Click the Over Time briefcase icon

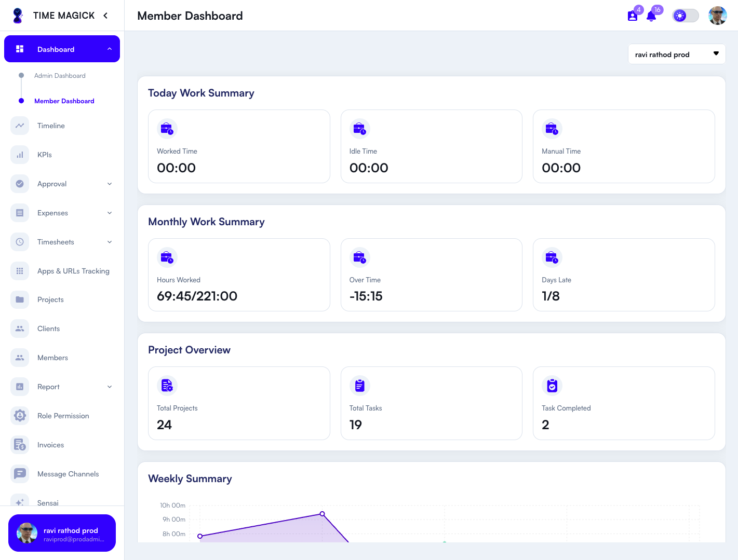point(360,257)
